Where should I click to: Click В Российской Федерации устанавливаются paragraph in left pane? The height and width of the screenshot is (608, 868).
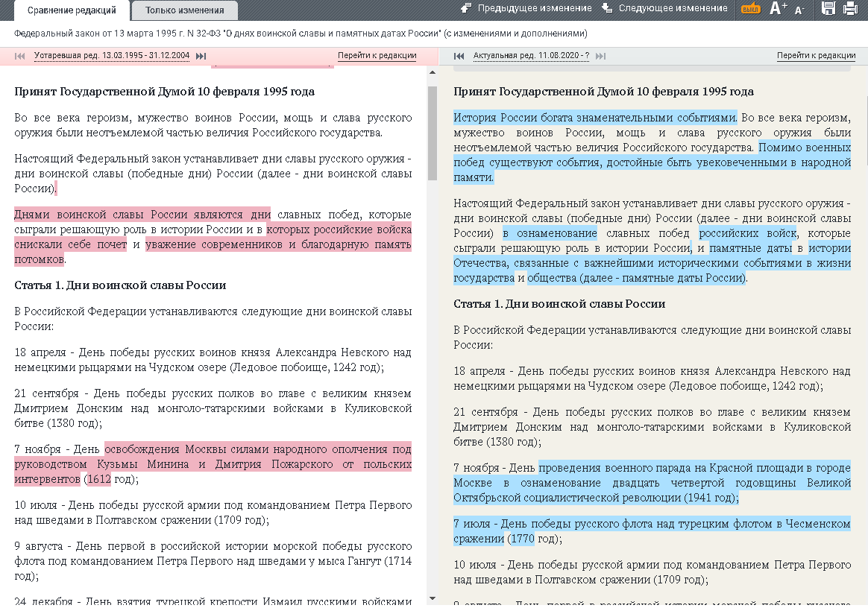[x=213, y=319]
